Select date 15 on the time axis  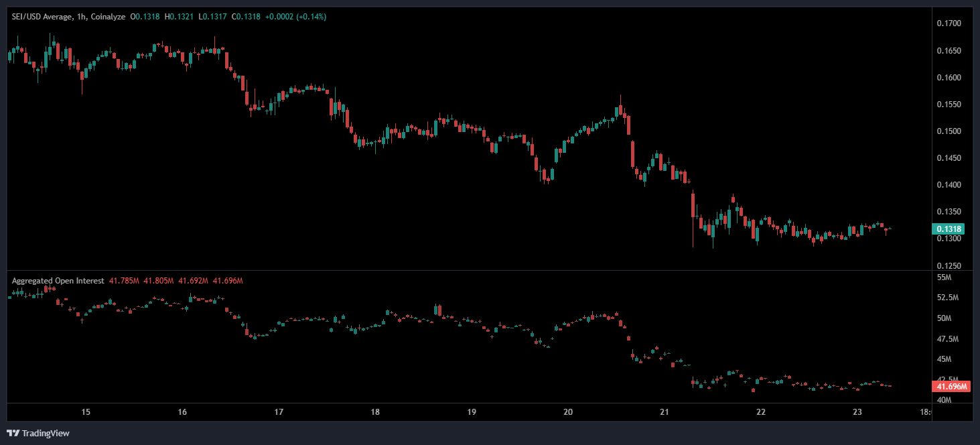86,411
